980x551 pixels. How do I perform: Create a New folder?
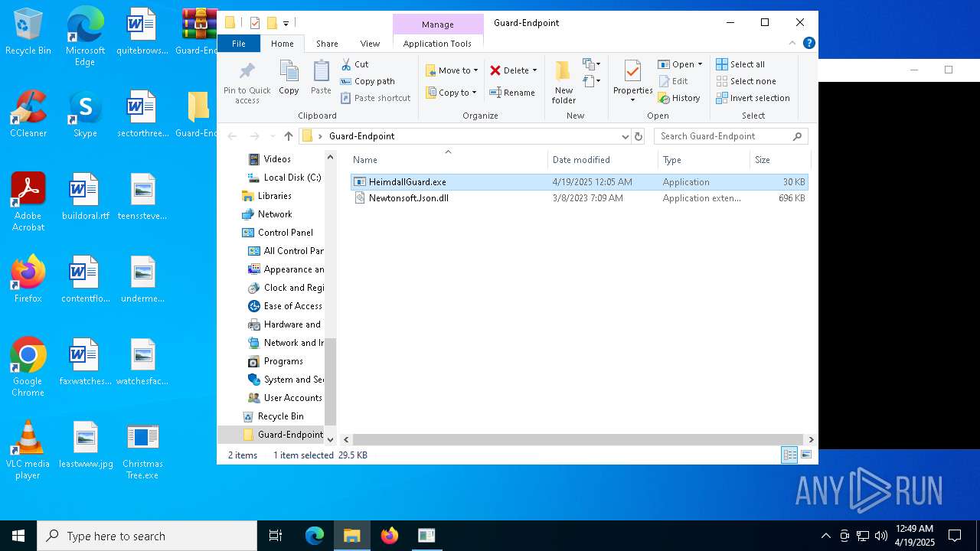click(x=563, y=82)
